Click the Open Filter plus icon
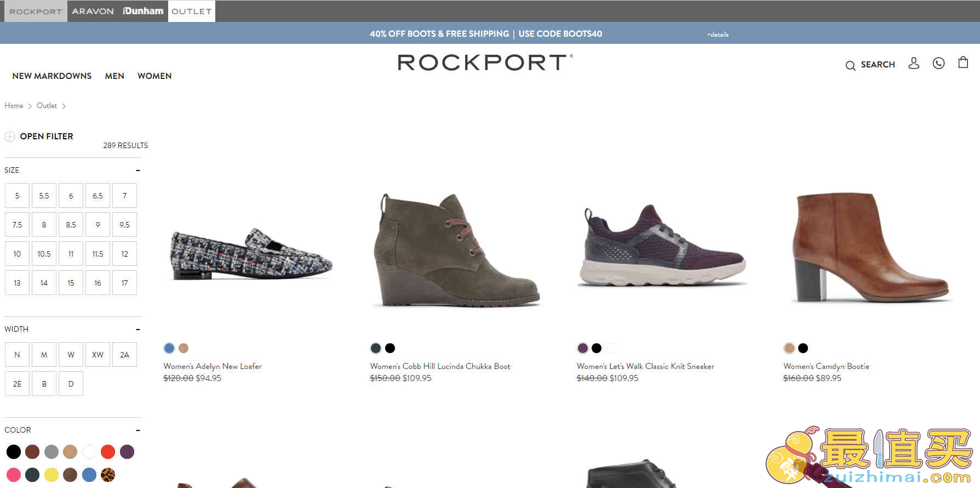Screen dimensions: 980x488 (x=10, y=137)
